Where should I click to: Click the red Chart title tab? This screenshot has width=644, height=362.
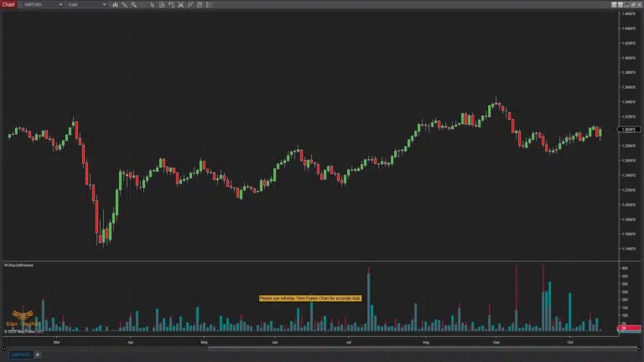[8, 4]
